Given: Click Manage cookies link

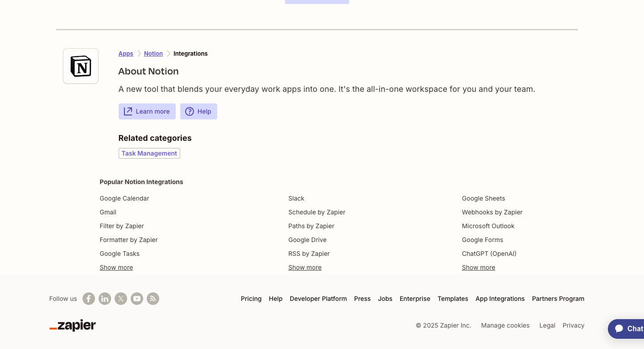Looking at the screenshot, I should click(x=505, y=325).
